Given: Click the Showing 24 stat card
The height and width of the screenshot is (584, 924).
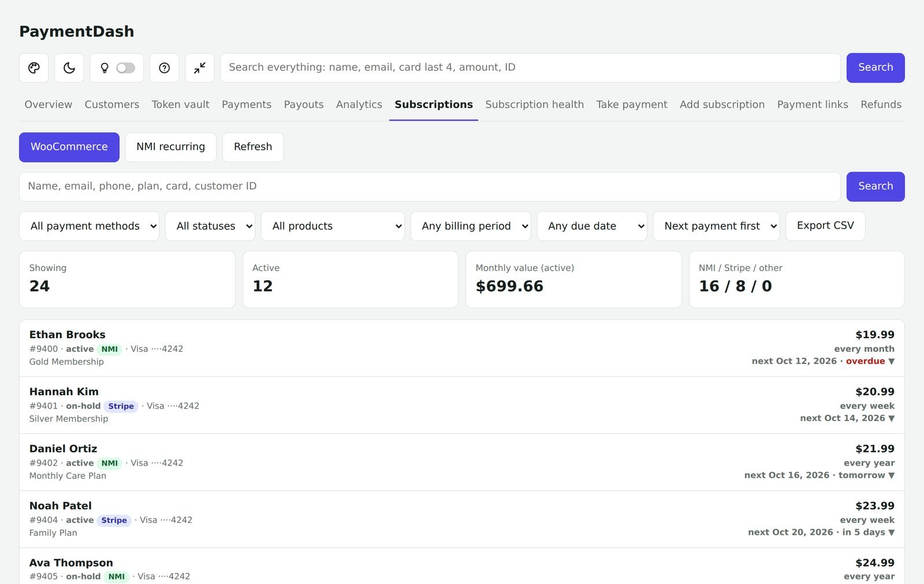Looking at the screenshot, I should click(127, 280).
